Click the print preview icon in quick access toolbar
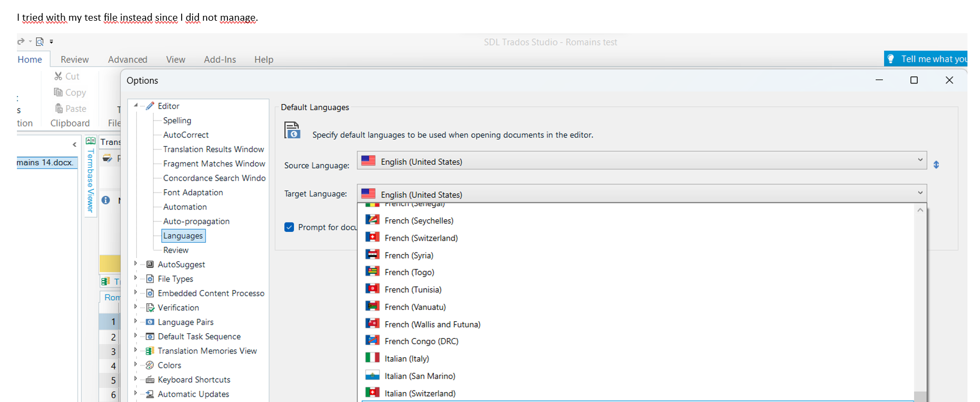 tap(40, 41)
